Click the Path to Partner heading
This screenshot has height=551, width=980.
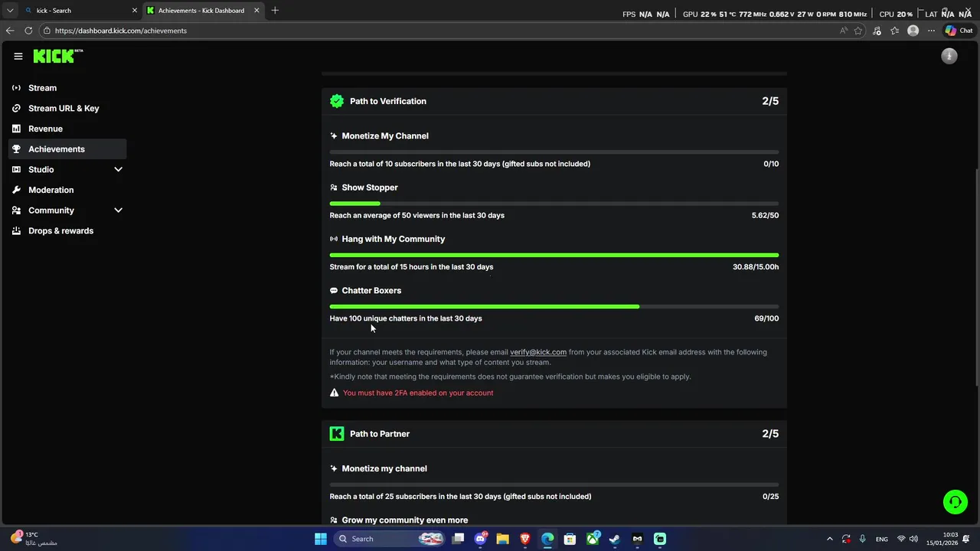(x=380, y=434)
